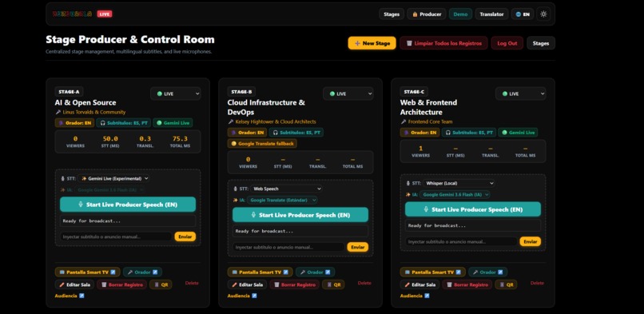Image resolution: width=644 pixels, height=314 pixels.
Task: Click Limpiar Todos los Registros button
Action: tap(443, 43)
